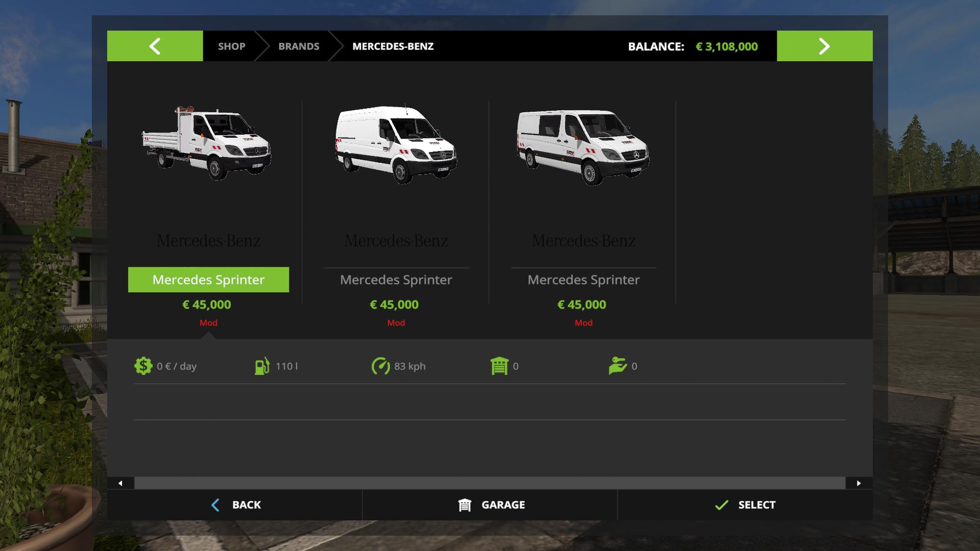Click the fuel capacity pump icon
980x551 pixels.
[x=262, y=366]
